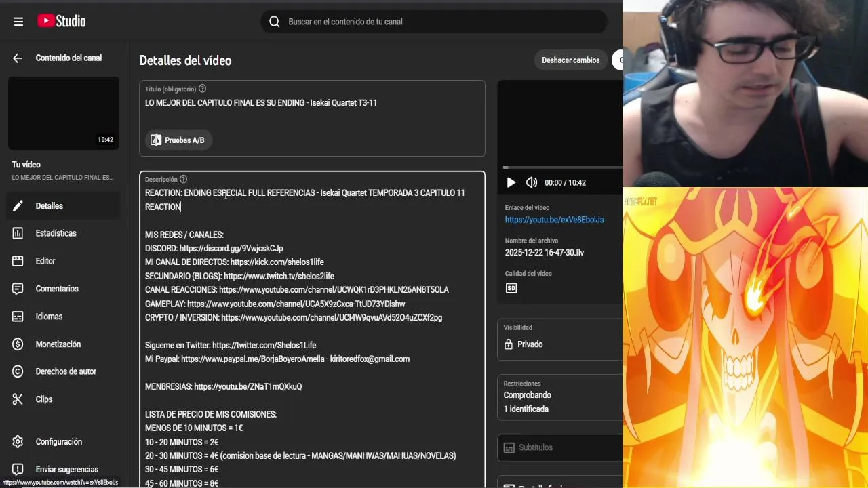Click the search magnifier icon
Viewport: 868px width, 488px height.
275,22
